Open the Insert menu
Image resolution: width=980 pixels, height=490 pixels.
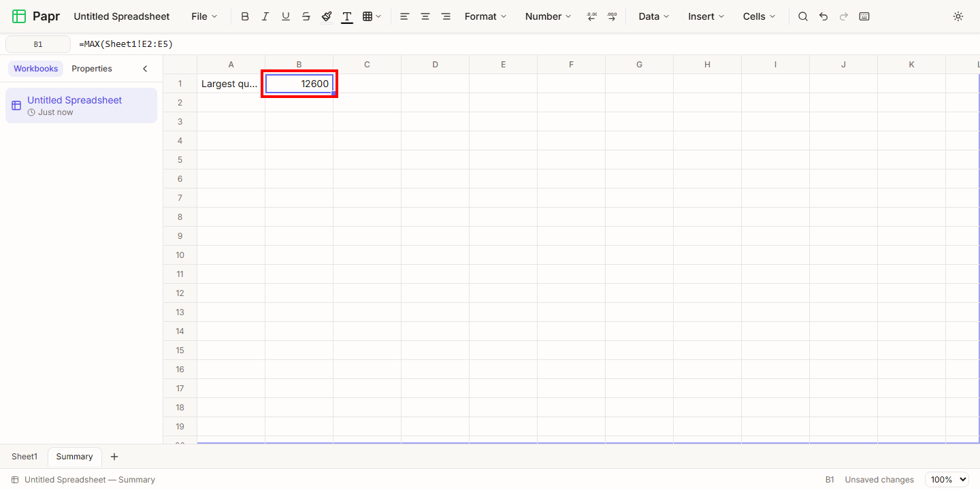706,16
